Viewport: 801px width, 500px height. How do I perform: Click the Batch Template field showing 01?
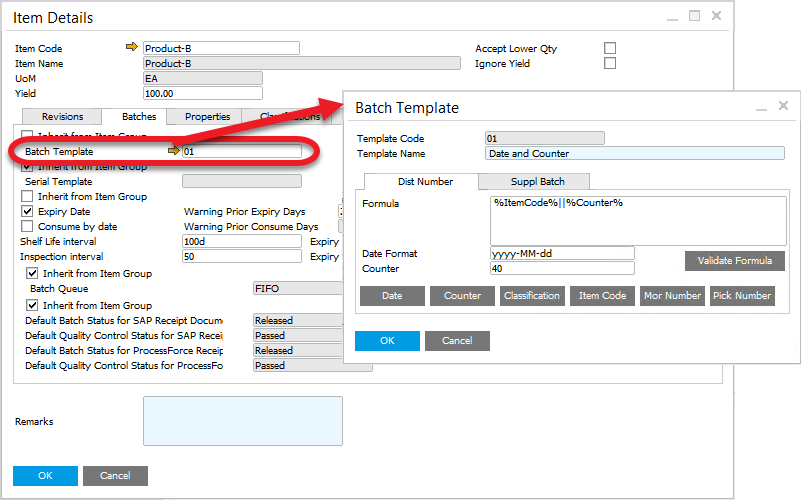coord(242,151)
